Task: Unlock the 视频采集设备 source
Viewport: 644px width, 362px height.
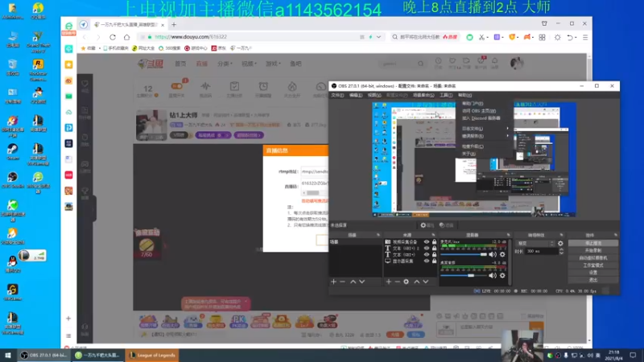Action: pos(434,242)
